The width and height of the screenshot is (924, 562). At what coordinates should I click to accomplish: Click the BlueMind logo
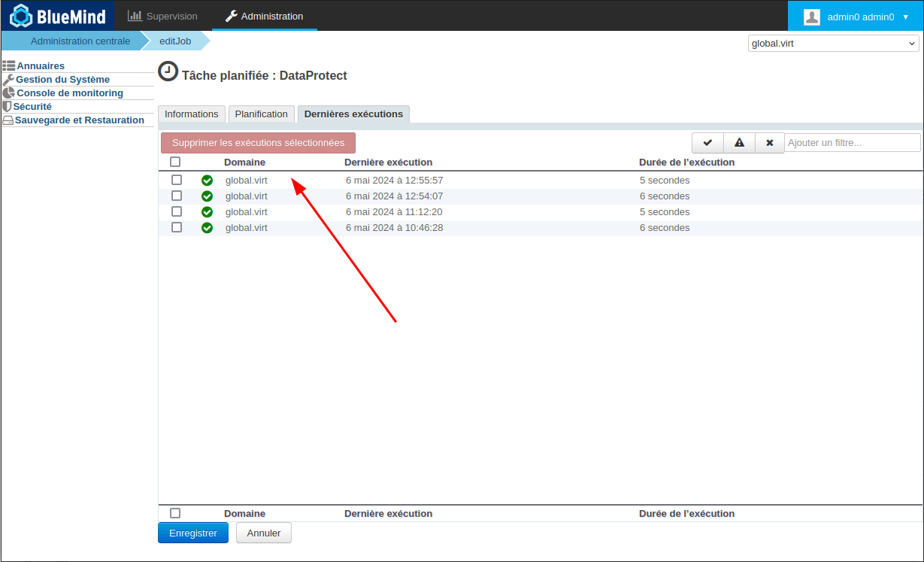[x=58, y=16]
